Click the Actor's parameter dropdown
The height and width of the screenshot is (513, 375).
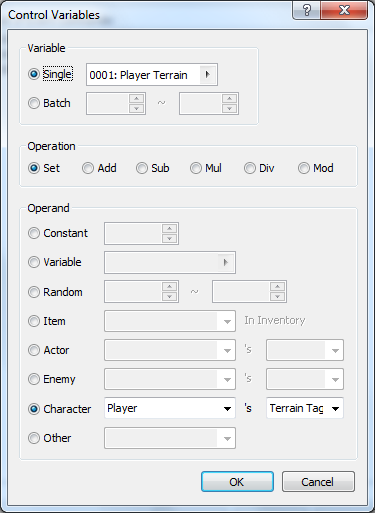point(305,350)
